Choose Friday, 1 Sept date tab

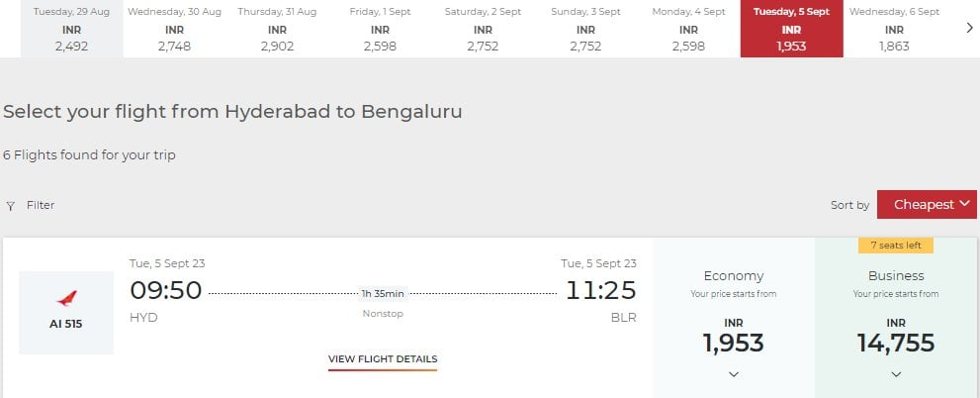[x=381, y=29]
